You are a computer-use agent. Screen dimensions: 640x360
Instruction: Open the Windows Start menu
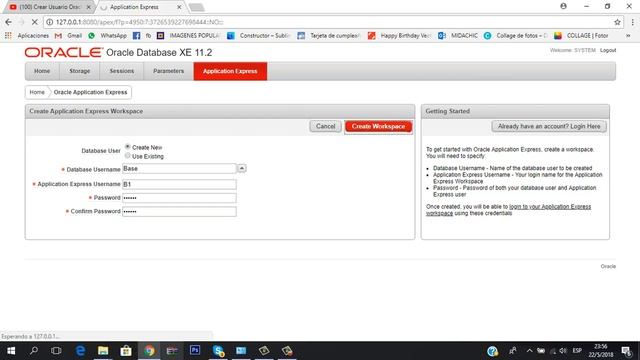pos(11,351)
